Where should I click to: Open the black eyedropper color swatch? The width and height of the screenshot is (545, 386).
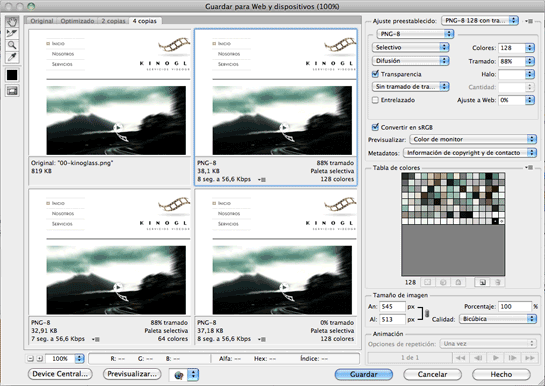click(12, 75)
